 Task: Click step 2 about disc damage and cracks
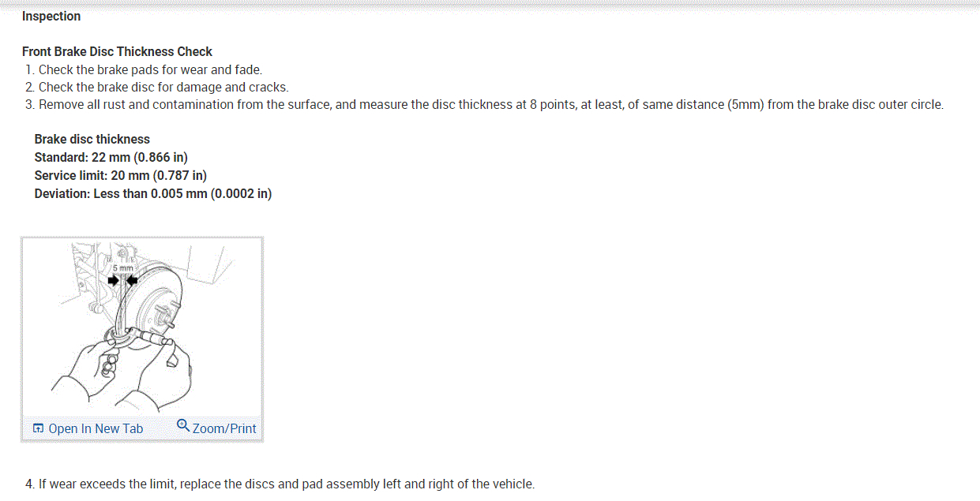pos(163,87)
